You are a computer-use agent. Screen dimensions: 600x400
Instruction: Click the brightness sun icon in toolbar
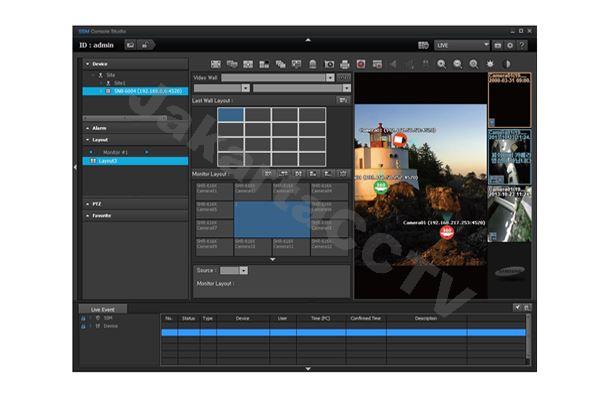point(490,64)
